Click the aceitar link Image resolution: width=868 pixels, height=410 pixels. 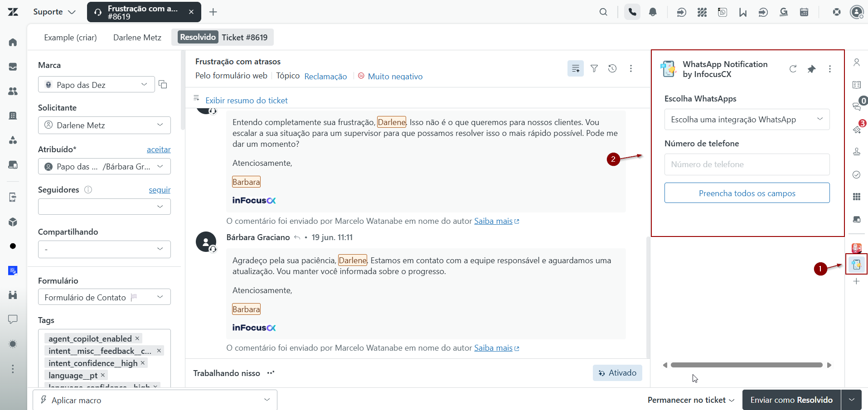pyautogui.click(x=159, y=150)
